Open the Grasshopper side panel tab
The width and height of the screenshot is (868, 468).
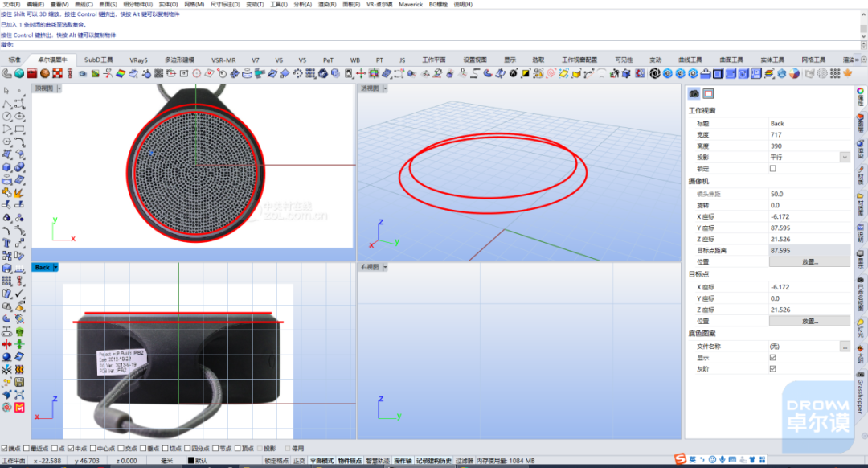860,392
